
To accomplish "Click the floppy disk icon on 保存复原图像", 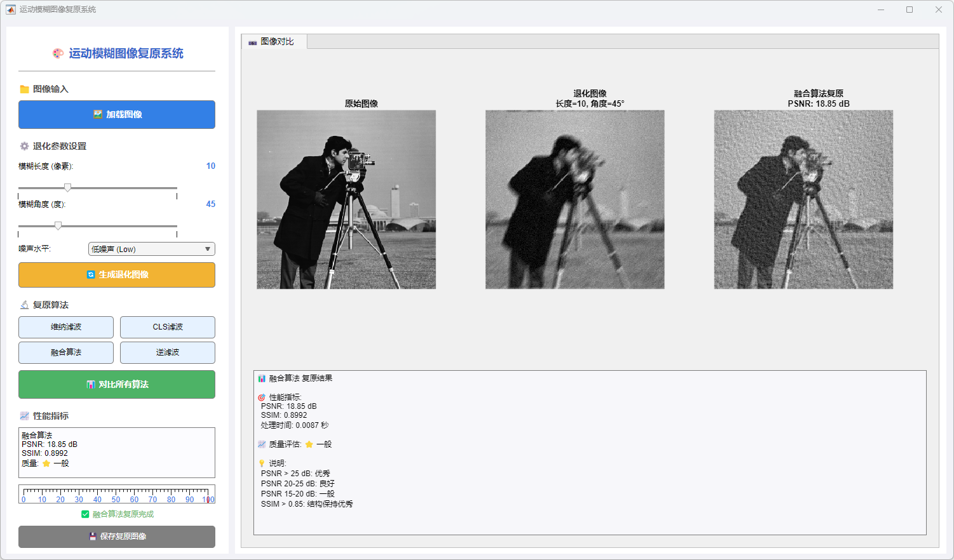I will click(x=93, y=537).
